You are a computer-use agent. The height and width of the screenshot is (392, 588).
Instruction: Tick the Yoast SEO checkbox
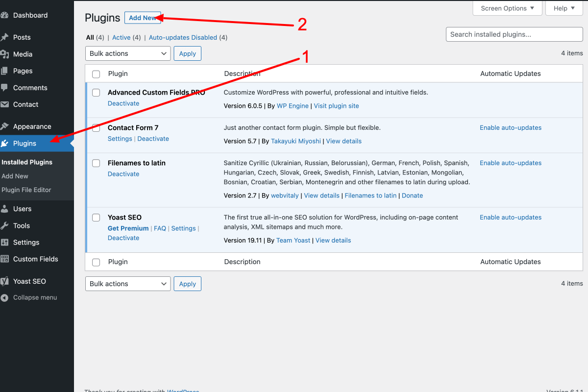click(x=96, y=218)
